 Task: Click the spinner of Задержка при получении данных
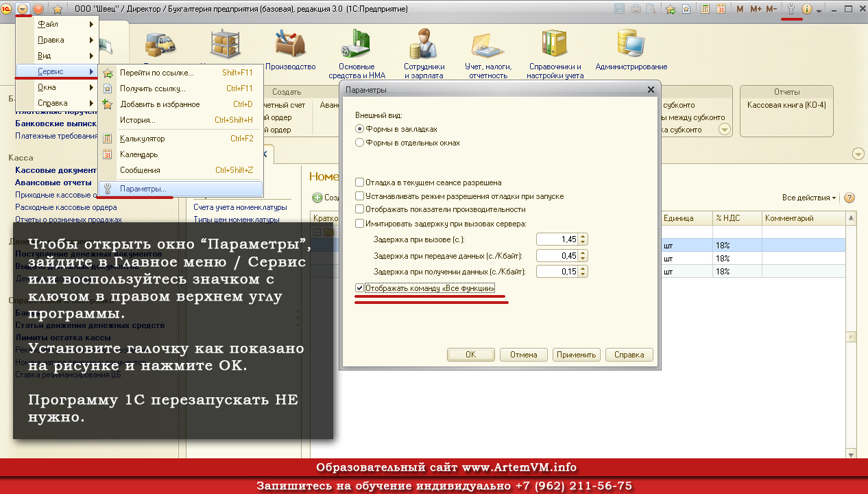click(x=583, y=272)
